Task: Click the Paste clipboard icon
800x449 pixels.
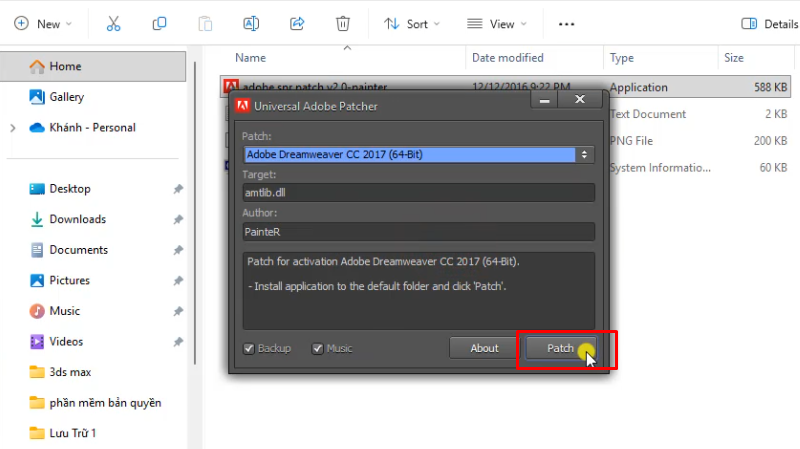Action: click(x=205, y=24)
